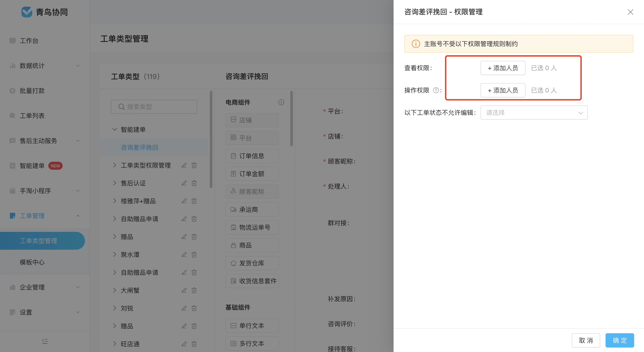Expand the 大闸蟹 tree group

click(114, 290)
